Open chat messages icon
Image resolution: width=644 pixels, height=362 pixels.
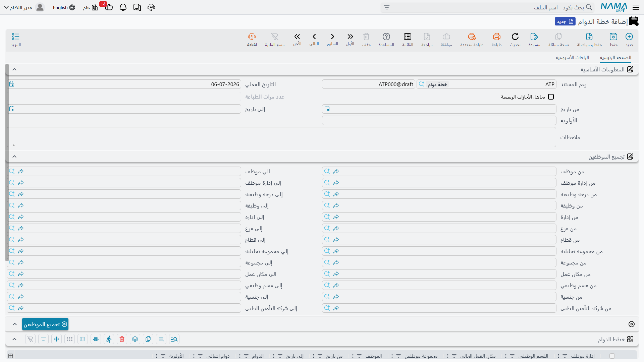coord(137,7)
